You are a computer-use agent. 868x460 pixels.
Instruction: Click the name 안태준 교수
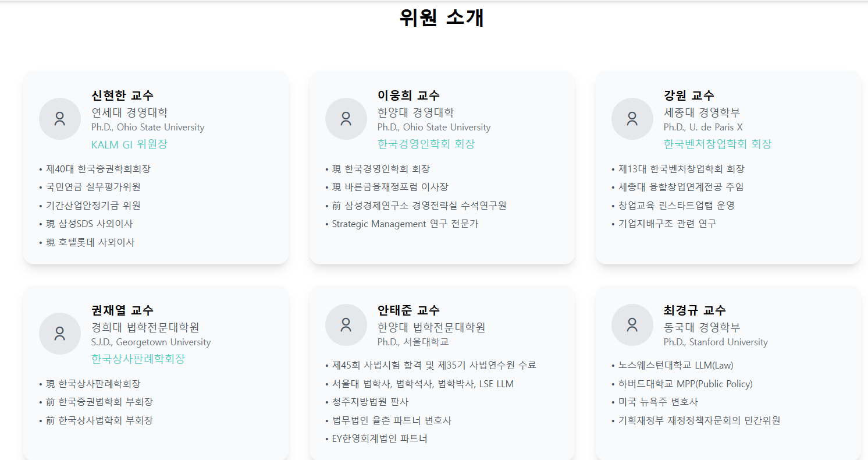409,310
